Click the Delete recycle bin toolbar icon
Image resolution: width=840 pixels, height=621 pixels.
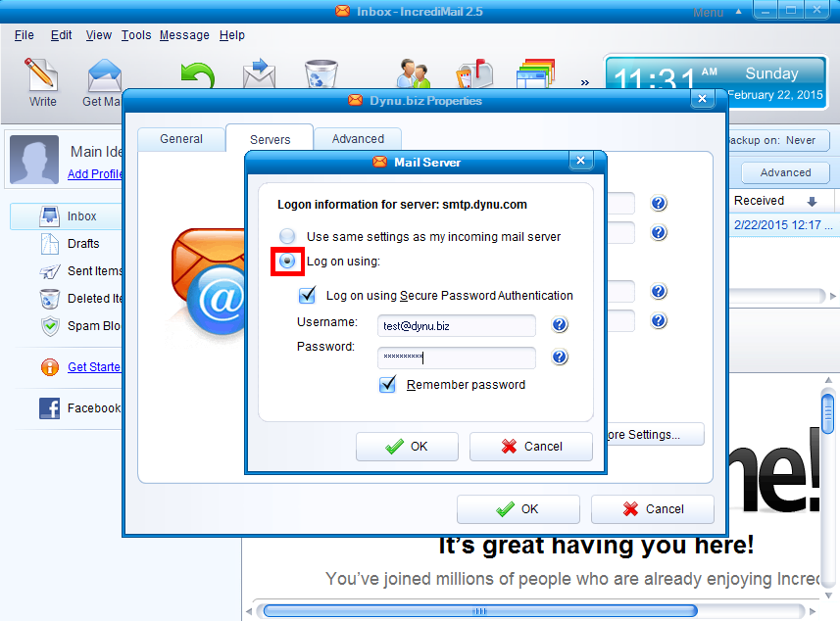[321, 73]
